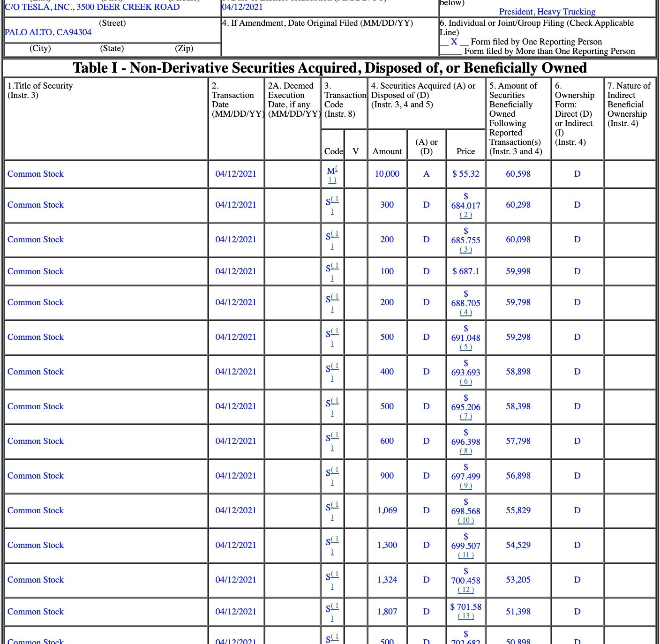660x644 pixels.
Task: Open footnote (7) under price $695.206
Action: pos(465,416)
